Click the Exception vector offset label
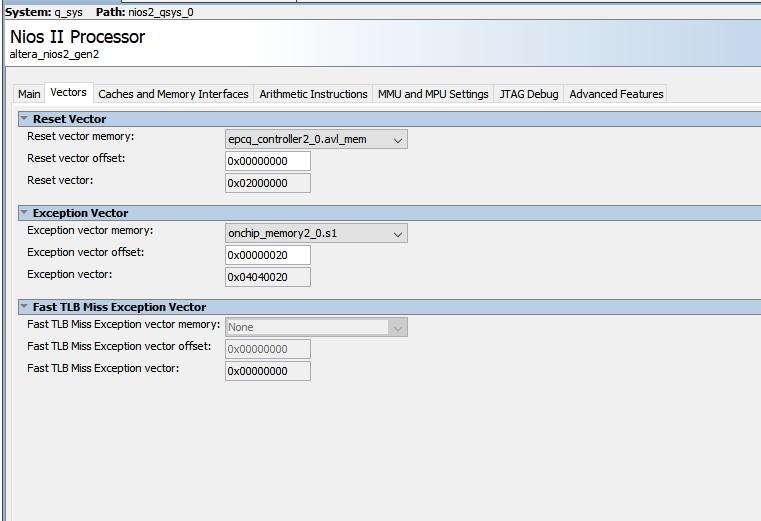 [85, 252]
